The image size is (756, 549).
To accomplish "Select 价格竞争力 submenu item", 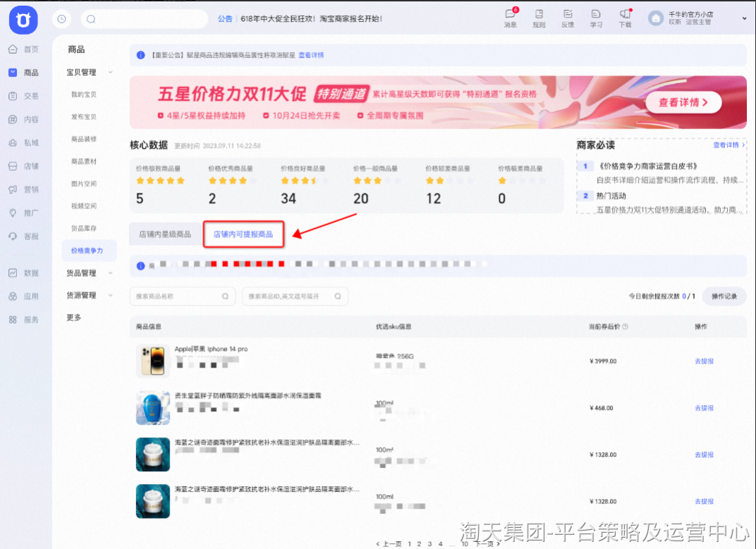I will (89, 251).
